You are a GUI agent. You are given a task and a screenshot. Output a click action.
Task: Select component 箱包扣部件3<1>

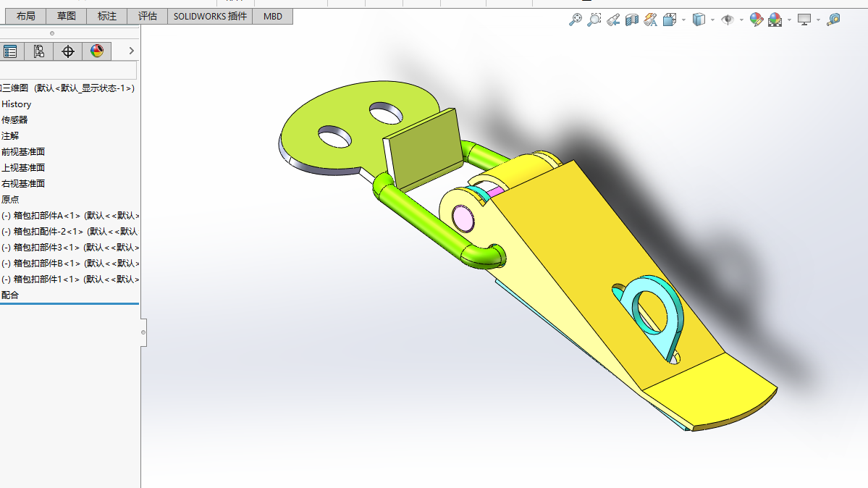70,248
